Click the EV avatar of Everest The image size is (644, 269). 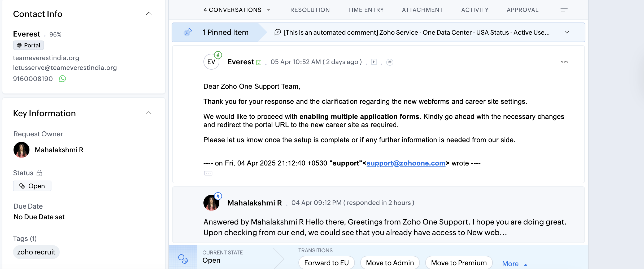click(x=211, y=62)
